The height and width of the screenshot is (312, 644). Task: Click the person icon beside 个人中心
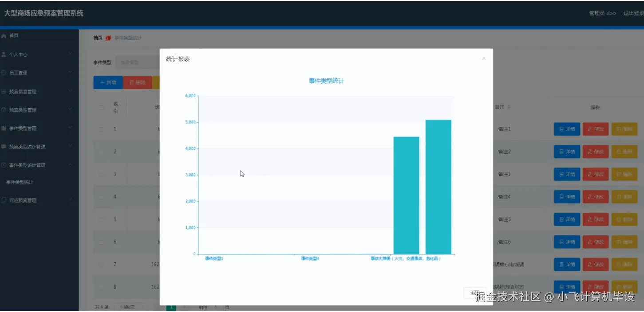(x=4, y=55)
